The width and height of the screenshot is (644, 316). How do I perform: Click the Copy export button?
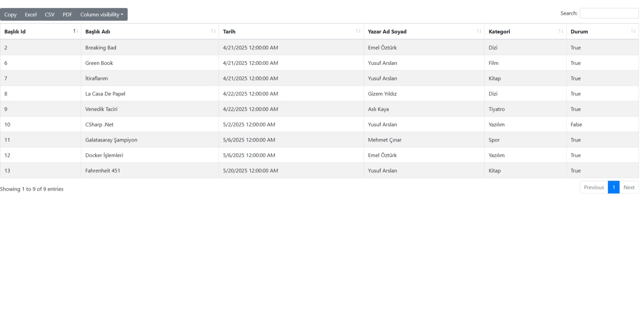click(x=10, y=15)
